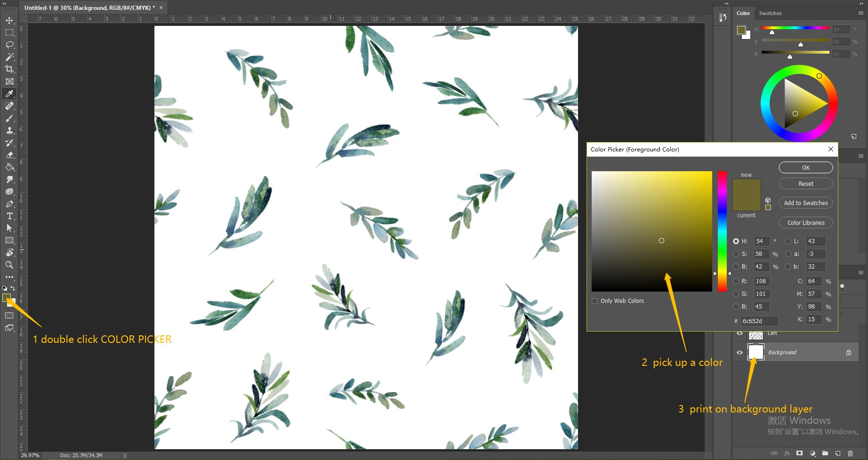Screen dimensions: 868x460
Task: Select the Spot Healing Brush tool
Action: click(9, 106)
